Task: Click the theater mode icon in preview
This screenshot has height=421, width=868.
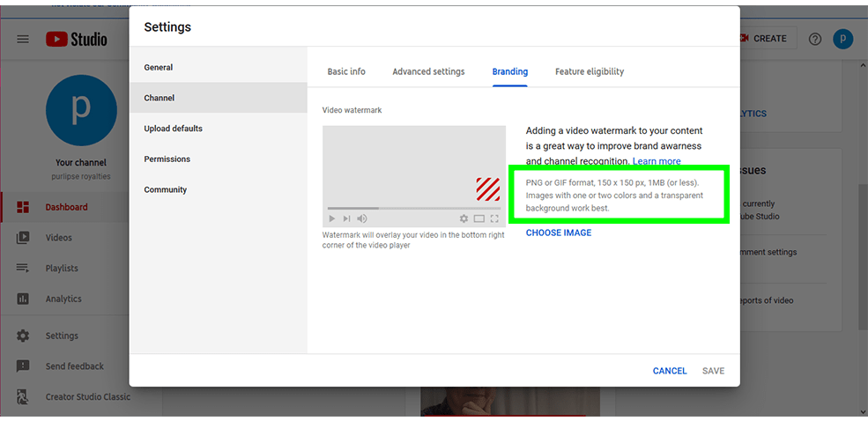Action: point(479,218)
